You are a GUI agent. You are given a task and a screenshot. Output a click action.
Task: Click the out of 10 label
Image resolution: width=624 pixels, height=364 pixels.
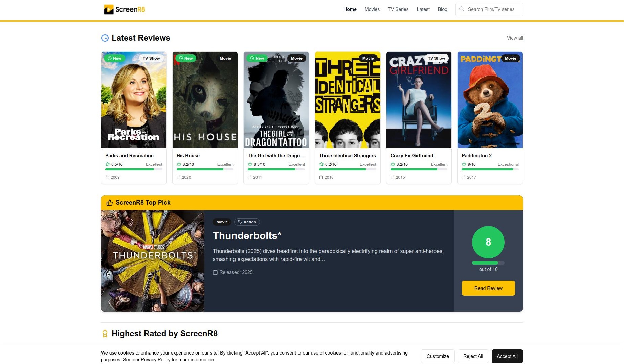(x=488, y=269)
